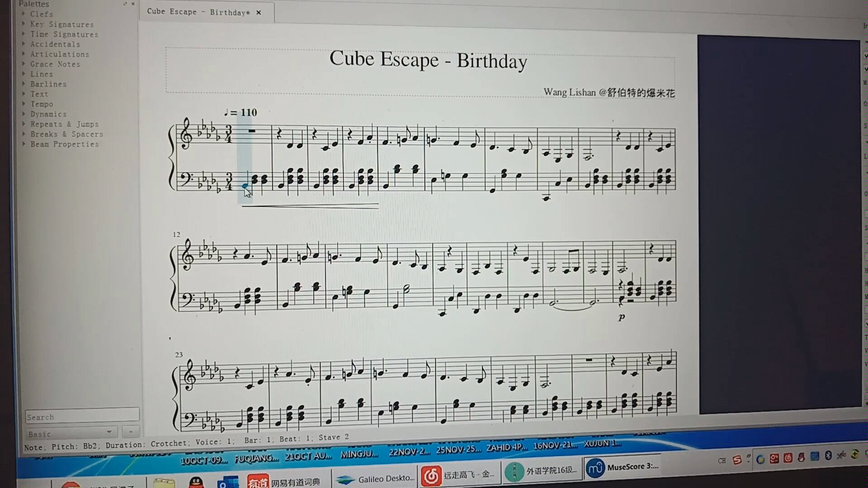Click the desktop item labeled 10OCT-09
868x488 pixels.
click(204, 460)
